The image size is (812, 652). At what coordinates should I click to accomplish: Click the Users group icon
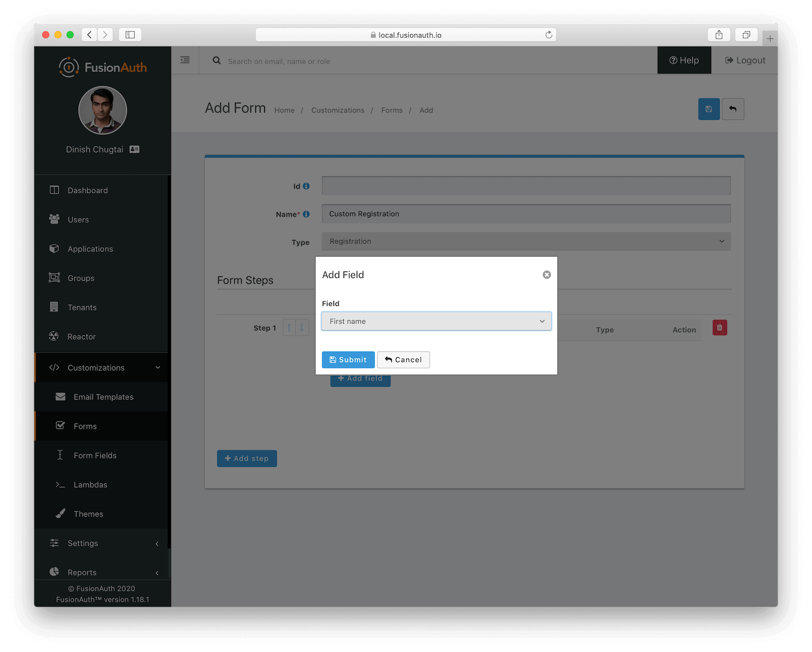[x=54, y=219]
